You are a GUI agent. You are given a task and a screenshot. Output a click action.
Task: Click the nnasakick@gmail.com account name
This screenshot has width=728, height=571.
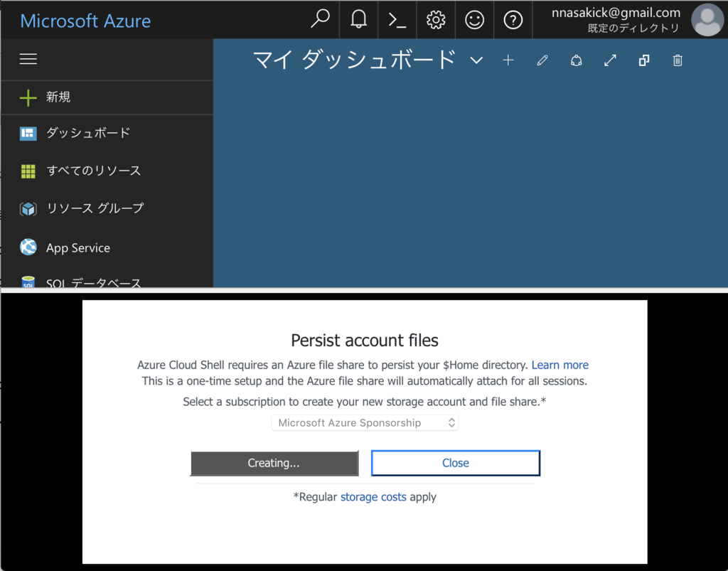[616, 13]
